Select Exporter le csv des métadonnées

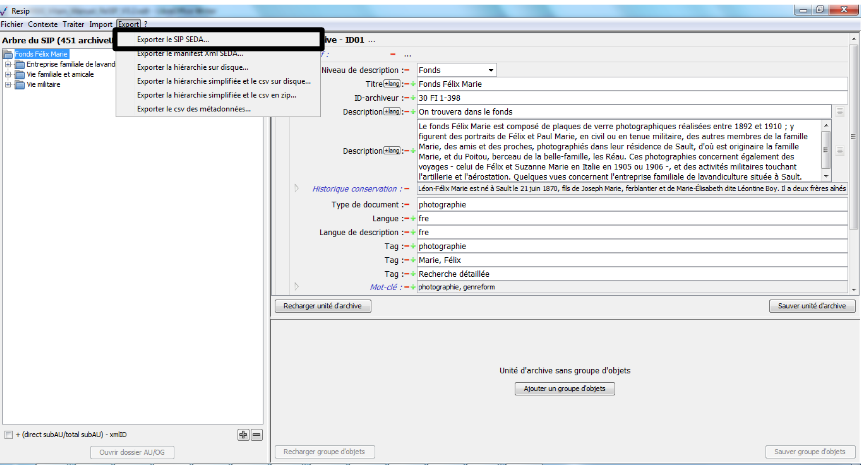[x=193, y=109]
